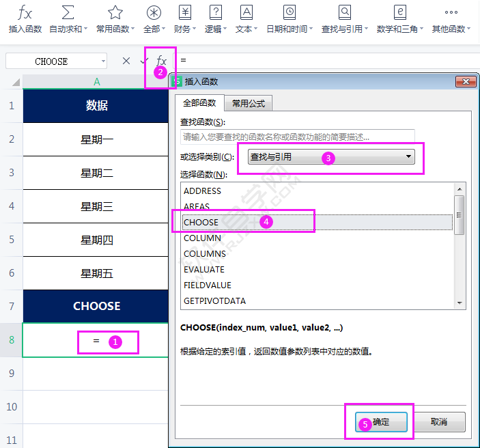Click the Insert Function (插入函数) ribbon icon

[25, 13]
